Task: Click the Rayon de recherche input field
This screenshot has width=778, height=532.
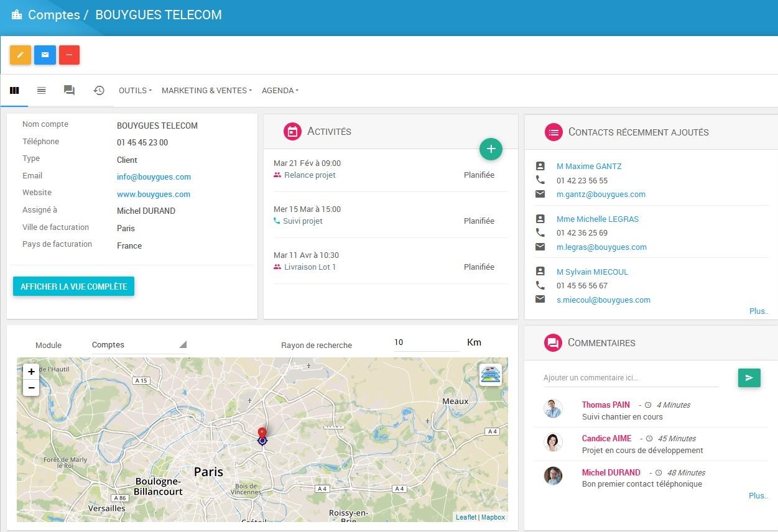Action: 427,342
